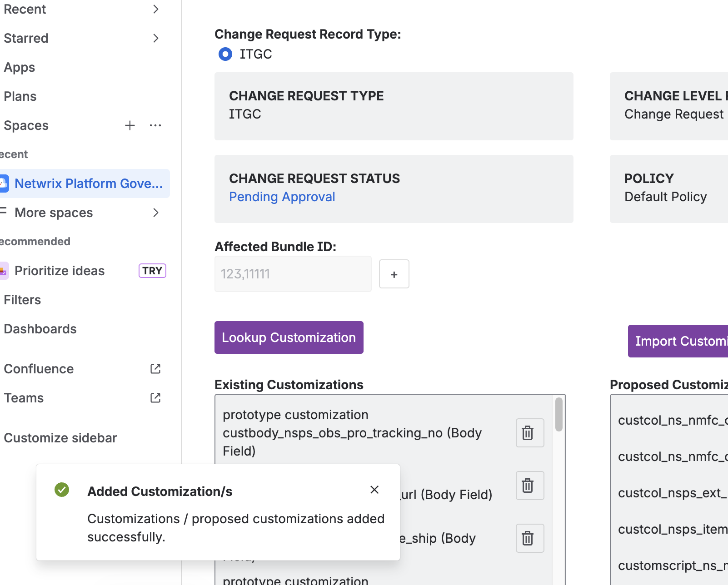Click the trash icon beside url (Body Field)

(x=529, y=486)
